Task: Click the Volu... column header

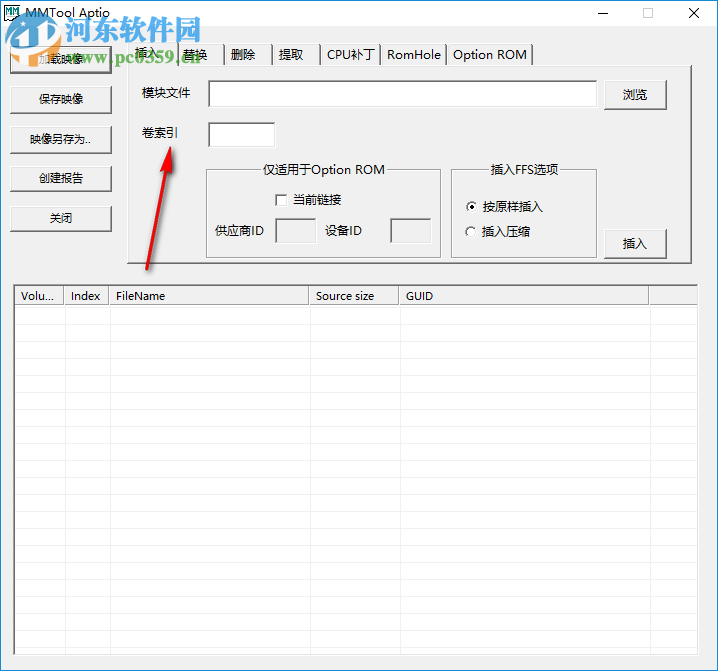Action: (39, 296)
